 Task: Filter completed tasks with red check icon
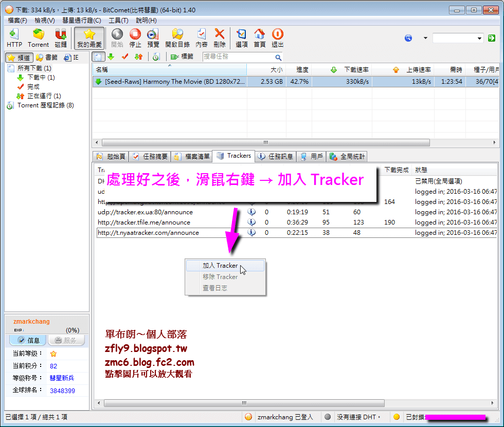coord(125,57)
